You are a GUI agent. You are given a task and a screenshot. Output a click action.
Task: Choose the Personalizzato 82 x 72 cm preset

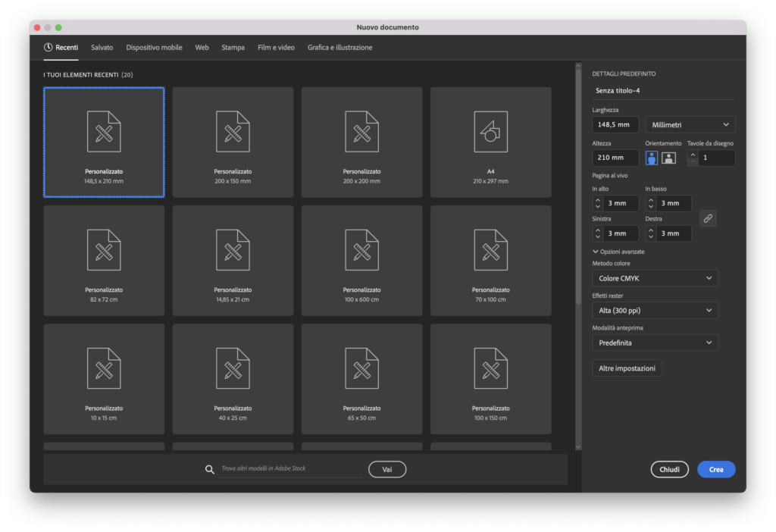104,260
